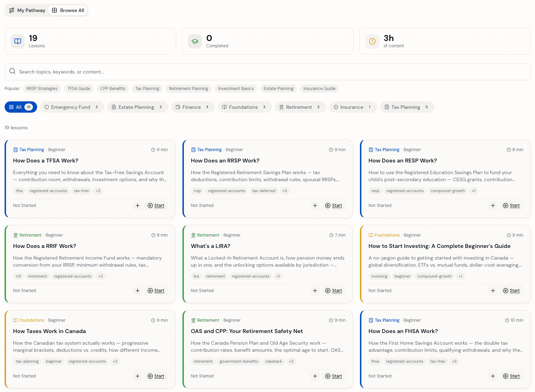The width and height of the screenshot is (535, 392).
Task: Expand the +1 tag on the LIRA lesson card
Action: pos(278,276)
